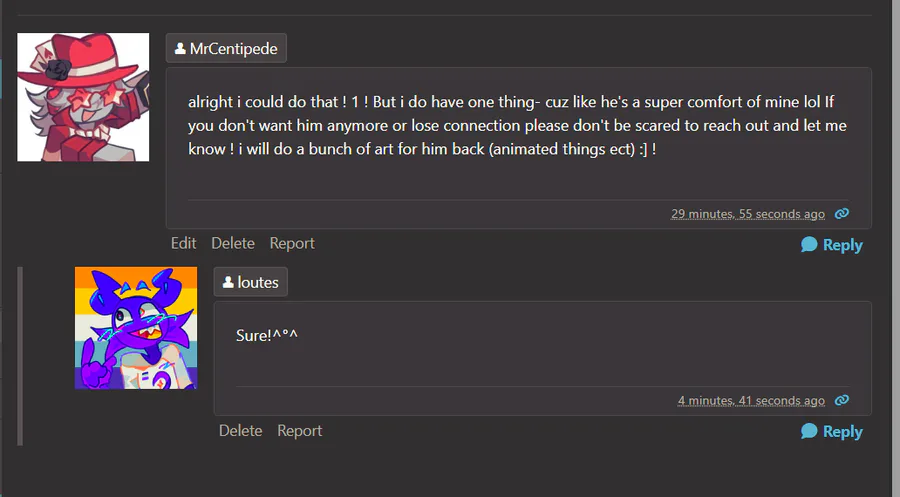The height and width of the screenshot is (497, 900).
Task: Click the "Sure!^°^" comment text
Action: coord(267,335)
